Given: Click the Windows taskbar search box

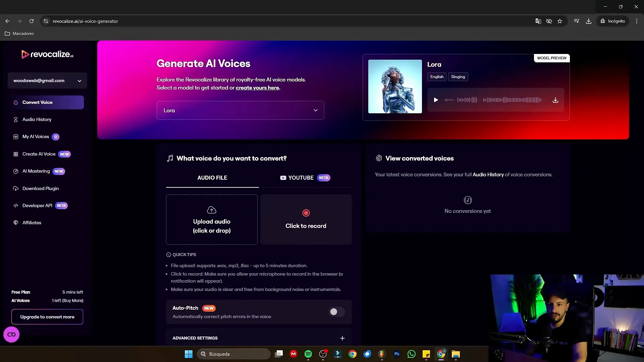Looking at the screenshot, I should tap(233, 354).
